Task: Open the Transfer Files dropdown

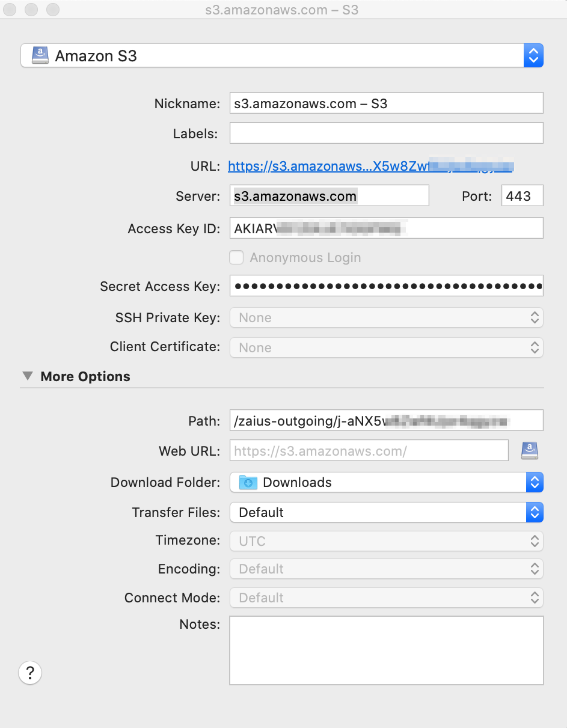Action: coord(386,512)
